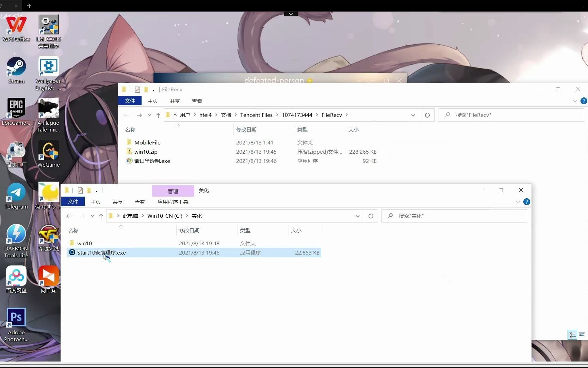The height and width of the screenshot is (368, 588).
Task: Navigate to Tencent Files breadcrumb
Action: pos(256,115)
